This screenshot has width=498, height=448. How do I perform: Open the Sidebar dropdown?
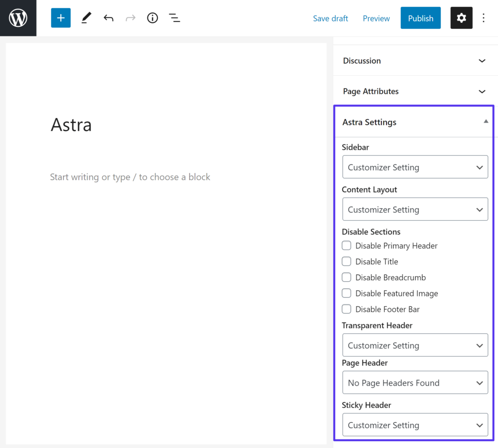click(x=415, y=167)
